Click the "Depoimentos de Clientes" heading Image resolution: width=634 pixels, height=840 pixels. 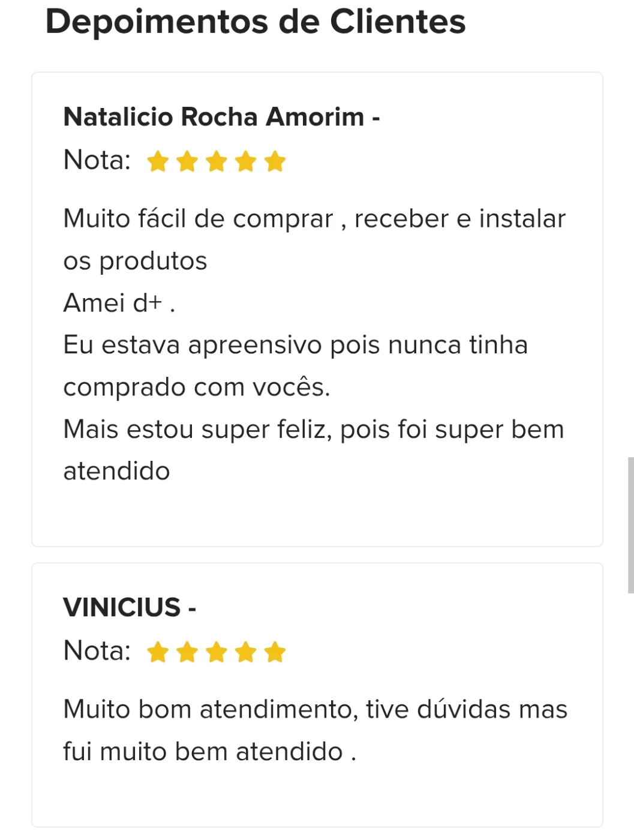(256, 22)
